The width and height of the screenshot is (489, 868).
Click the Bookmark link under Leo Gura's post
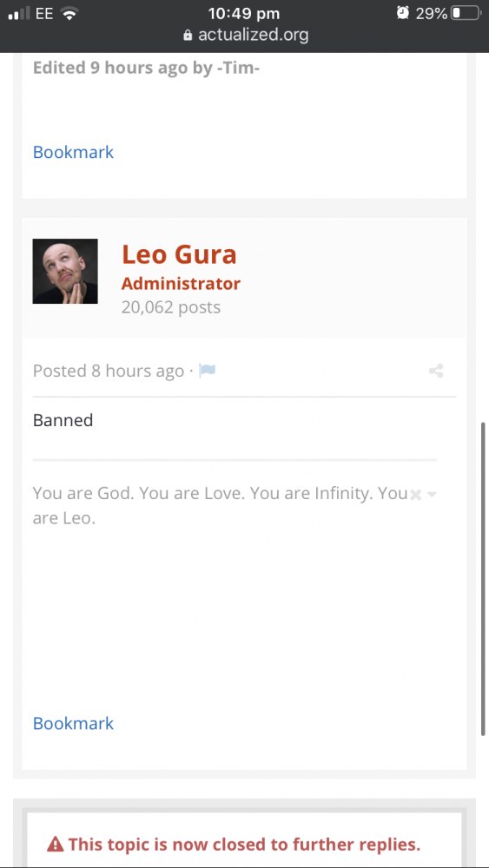point(73,724)
